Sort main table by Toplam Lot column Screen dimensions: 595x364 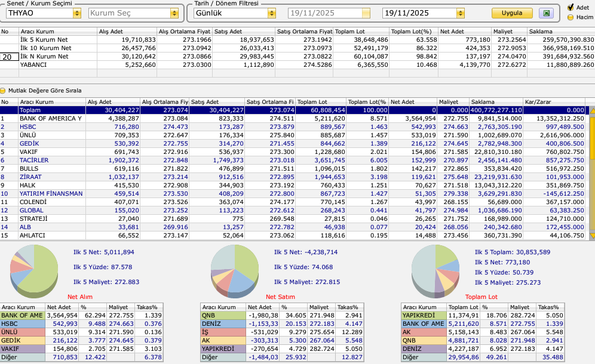[x=321, y=102]
